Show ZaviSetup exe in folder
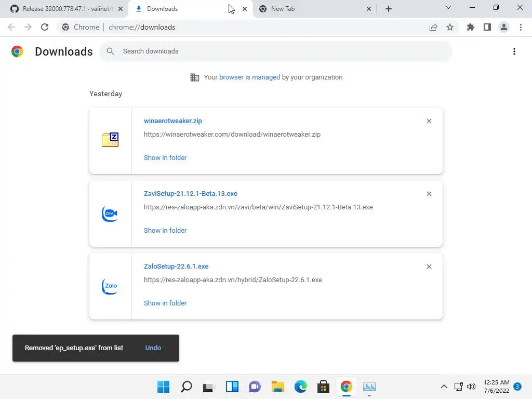Image resolution: width=532 pixels, height=399 pixels. [x=165, y=230]
